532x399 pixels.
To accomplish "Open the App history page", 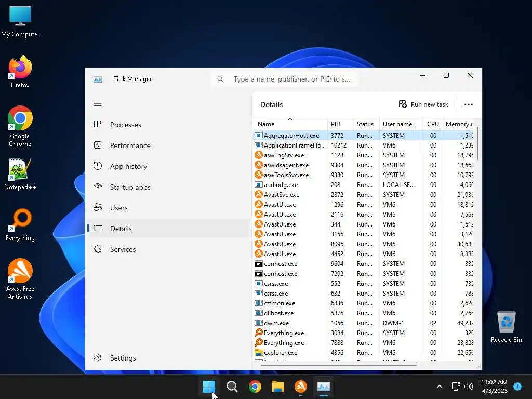I will coord(168,166).
